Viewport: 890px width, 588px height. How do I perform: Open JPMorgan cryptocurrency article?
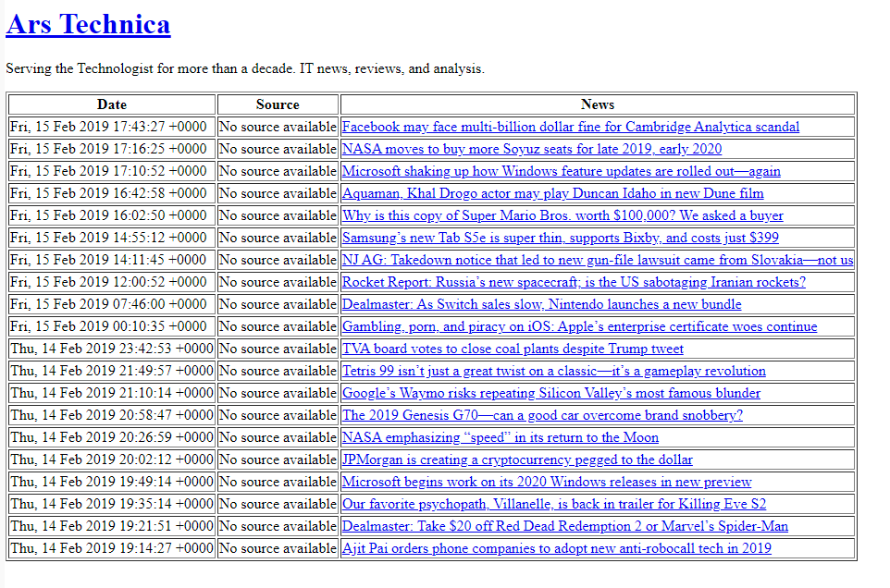[x=517, y=459]
